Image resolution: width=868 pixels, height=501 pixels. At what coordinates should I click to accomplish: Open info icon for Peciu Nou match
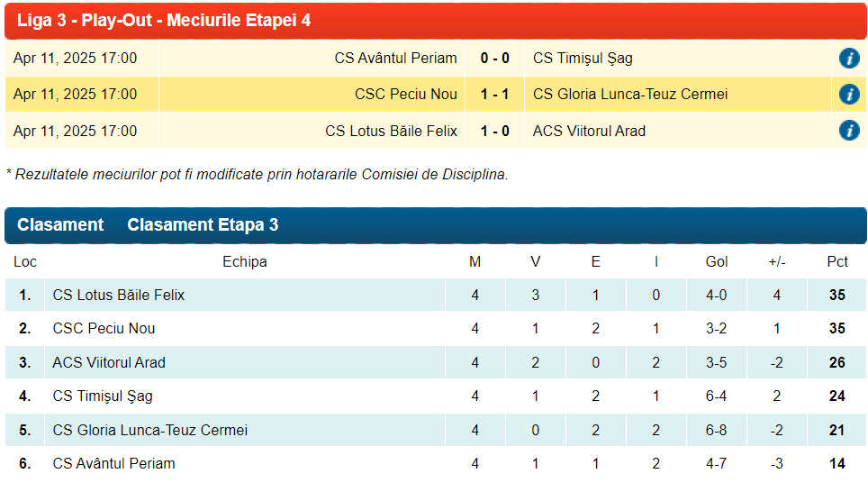point(848,95)
